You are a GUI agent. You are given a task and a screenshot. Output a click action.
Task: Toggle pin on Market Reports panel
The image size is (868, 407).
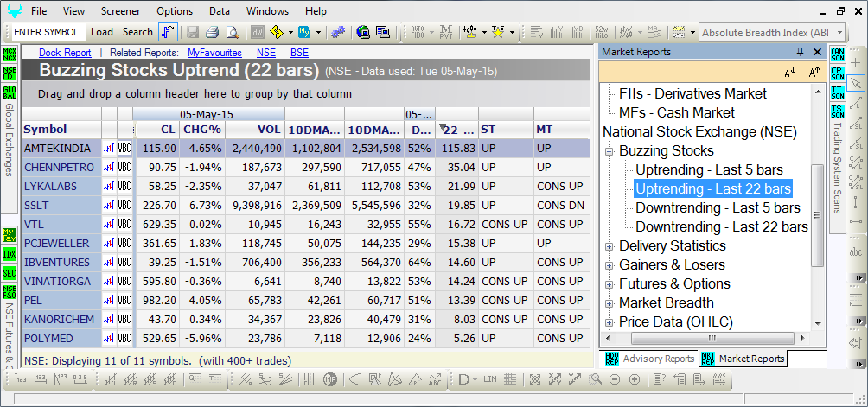pos(800,52)
